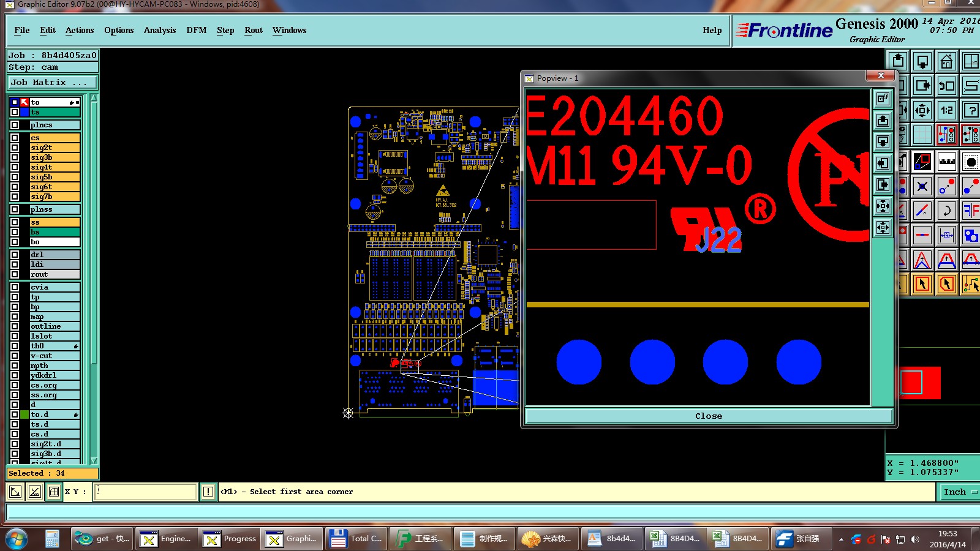Viewport: 980px width, 551px height.
Task: Toggle the checkbox for layer v-cut
Action: coord(15,356)
